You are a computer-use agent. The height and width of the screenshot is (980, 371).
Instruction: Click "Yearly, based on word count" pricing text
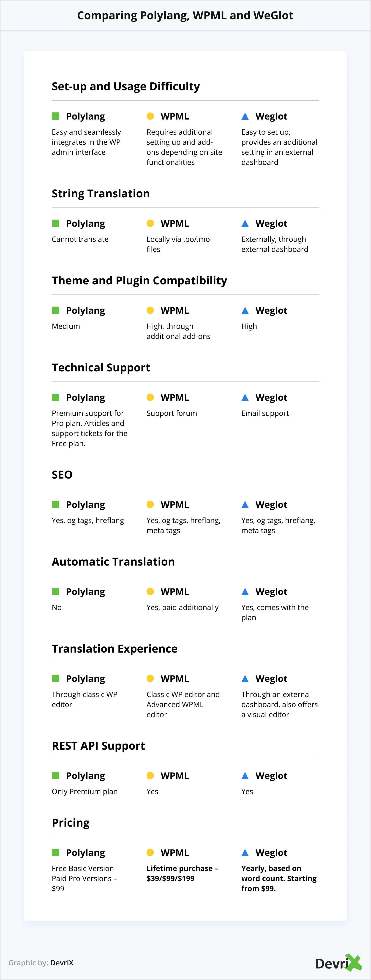point(278,878)
